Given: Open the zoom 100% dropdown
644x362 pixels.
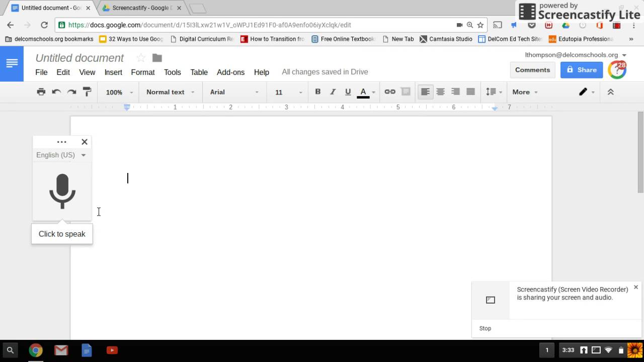Looking at the screenshot, I should pyautogui.click(x=119, y=92).
